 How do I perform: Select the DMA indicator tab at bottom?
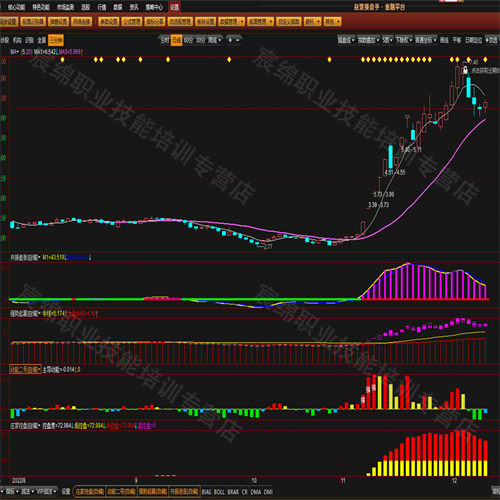click(x=256, y=492)
